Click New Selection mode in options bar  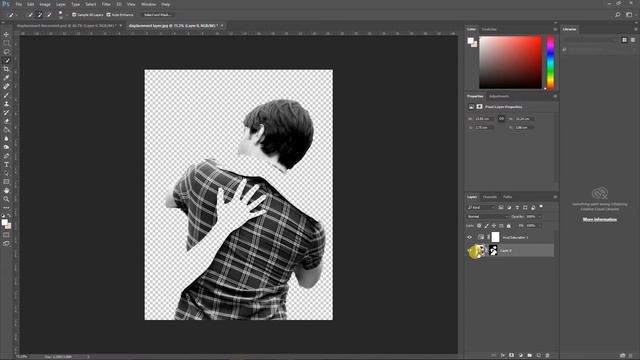pyautogui.click(x=30, y=15)
